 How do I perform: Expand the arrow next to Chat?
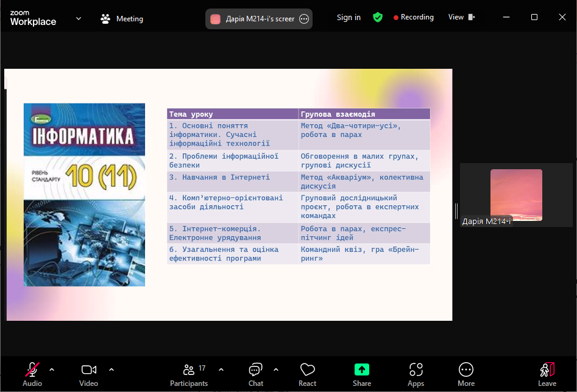click(276, 369)
